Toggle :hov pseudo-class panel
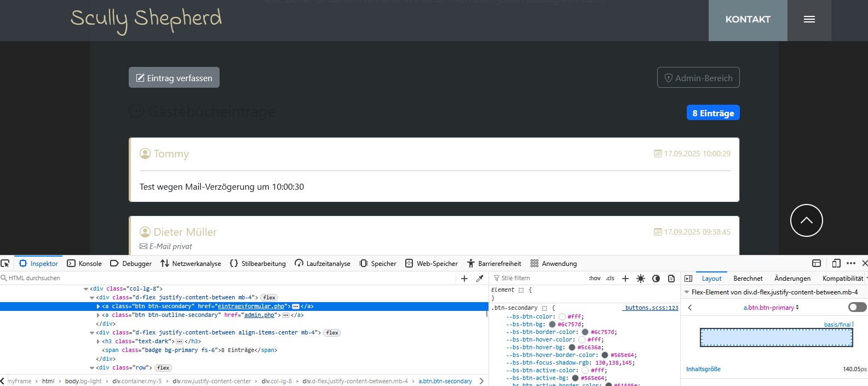This screenshot has height=386, width=868. click(595, 279)
